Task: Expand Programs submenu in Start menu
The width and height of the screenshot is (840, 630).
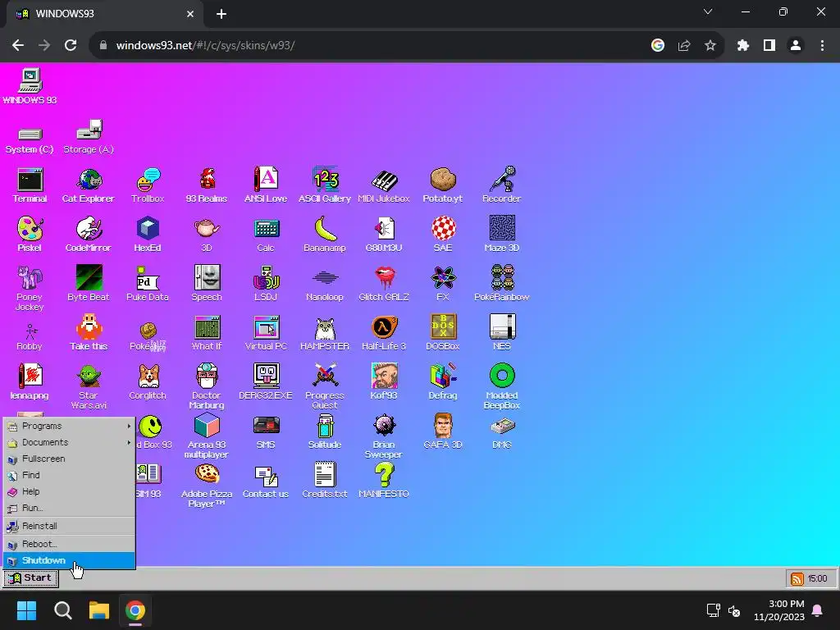Action: click(69, 426)
